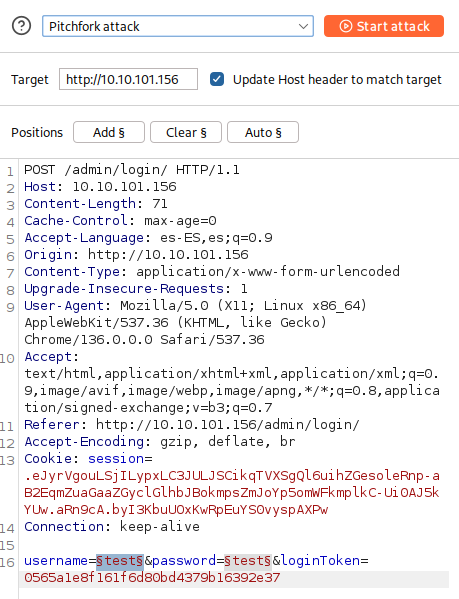Open the Pitchfork attack type dropdown
The height and width of the screenshot is (599, 459).
pos(178,26)
